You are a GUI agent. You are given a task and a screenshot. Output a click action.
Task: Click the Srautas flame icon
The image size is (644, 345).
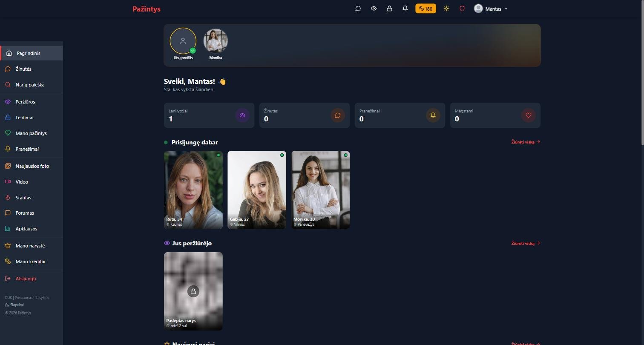point(8,198)
